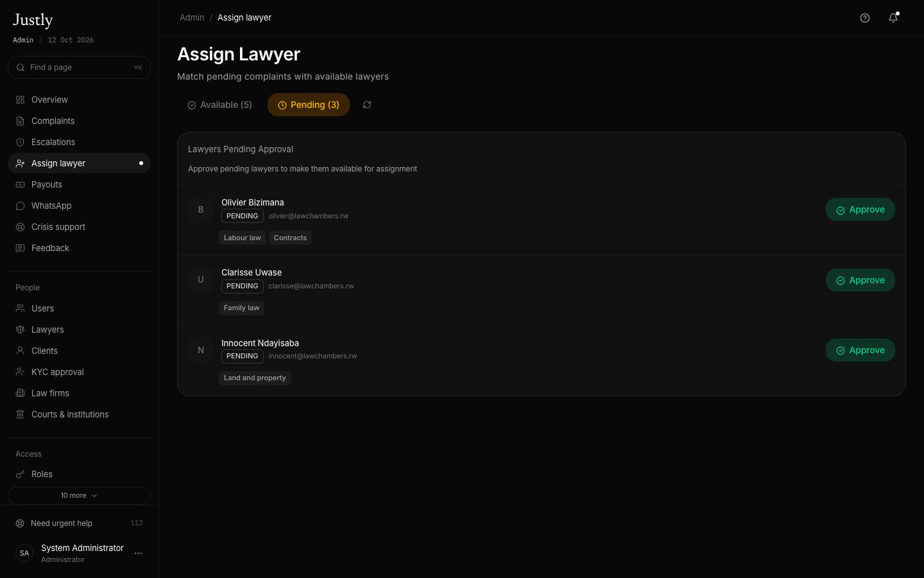Open the Law firms page
The width and height of the screenshot is (924, 578).
79,393
